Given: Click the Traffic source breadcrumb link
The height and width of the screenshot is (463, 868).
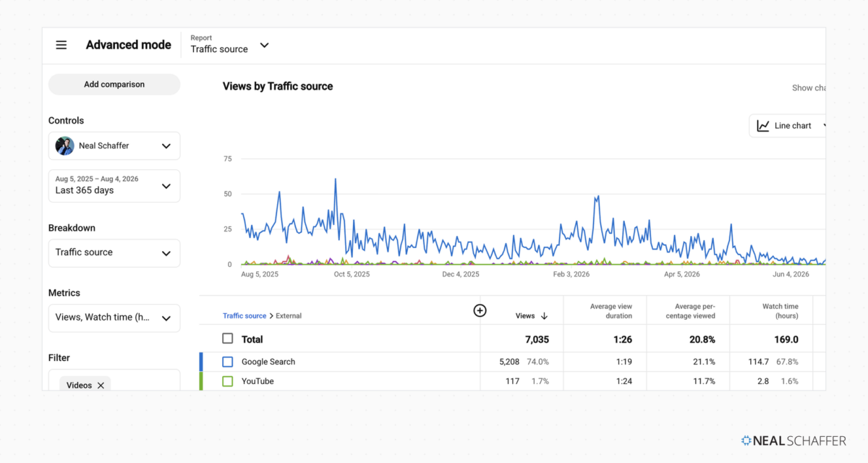Looking at the screenshot, I should click(x=244, y=316).
